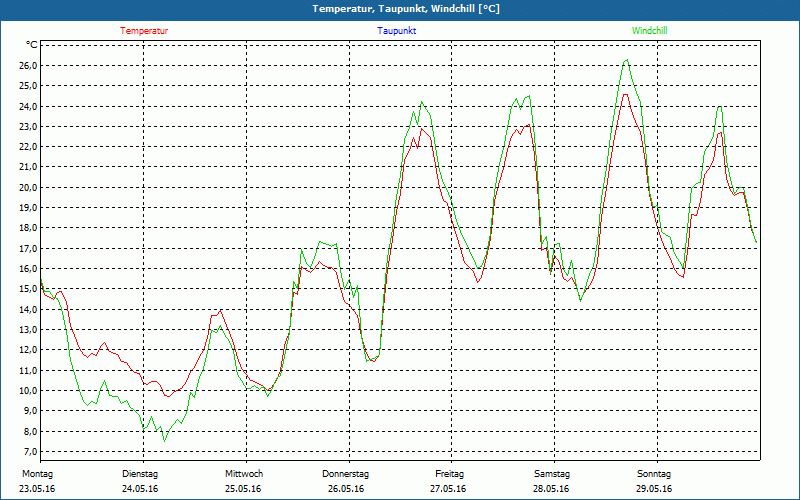Click the 25,0 y-axis value
This screenshot has height=500, width=800.
[29, 86]
